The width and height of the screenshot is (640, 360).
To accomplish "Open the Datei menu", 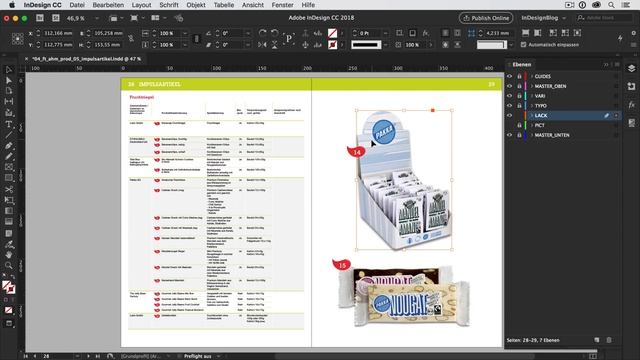I will (x=77, y=5).
